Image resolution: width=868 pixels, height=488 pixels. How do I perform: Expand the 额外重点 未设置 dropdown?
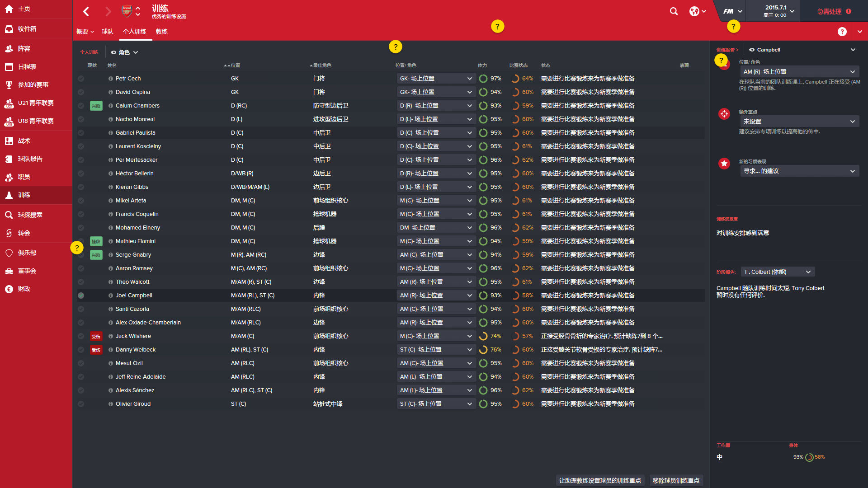pyautogui.click(x=799, y=122)
